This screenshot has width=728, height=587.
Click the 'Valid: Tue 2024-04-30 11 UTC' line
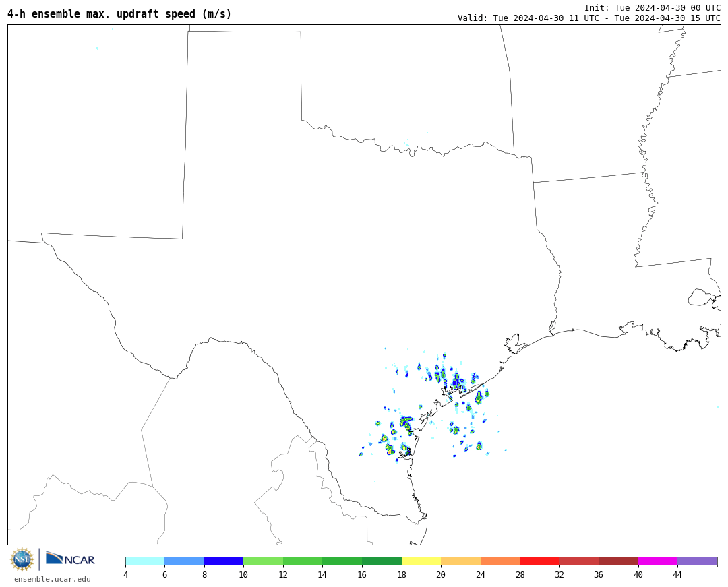(x=588, y=18)
